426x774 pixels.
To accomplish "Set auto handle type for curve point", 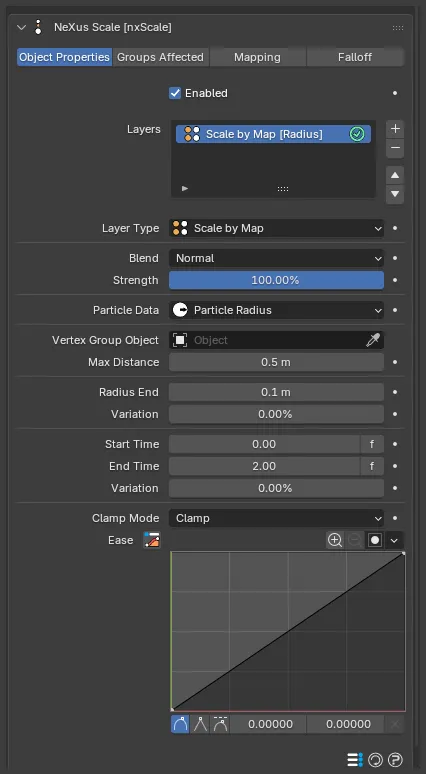I will click(180, 724).
